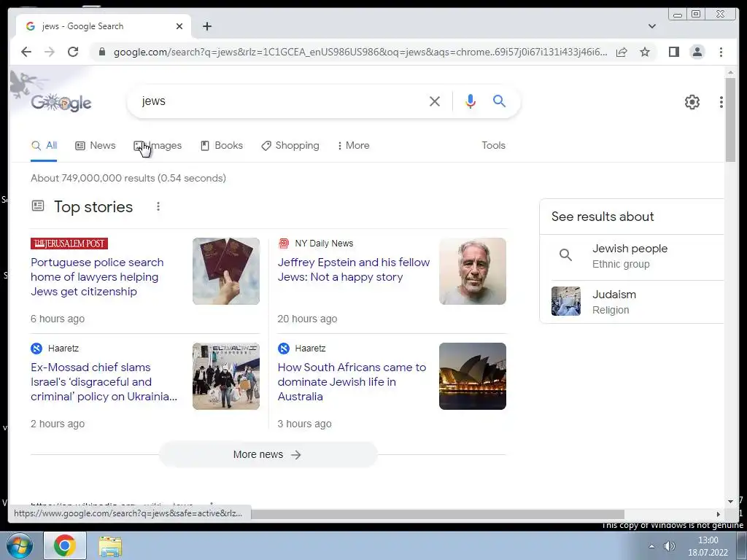Click the Judaism thumbnail image
Screen dimensions: 747x560
click(x=565, y=301)
